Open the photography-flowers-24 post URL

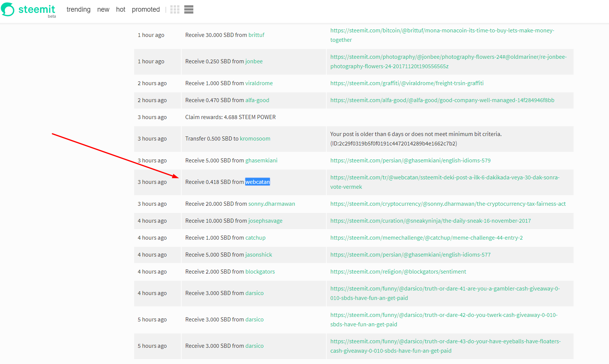click(448, 61)
